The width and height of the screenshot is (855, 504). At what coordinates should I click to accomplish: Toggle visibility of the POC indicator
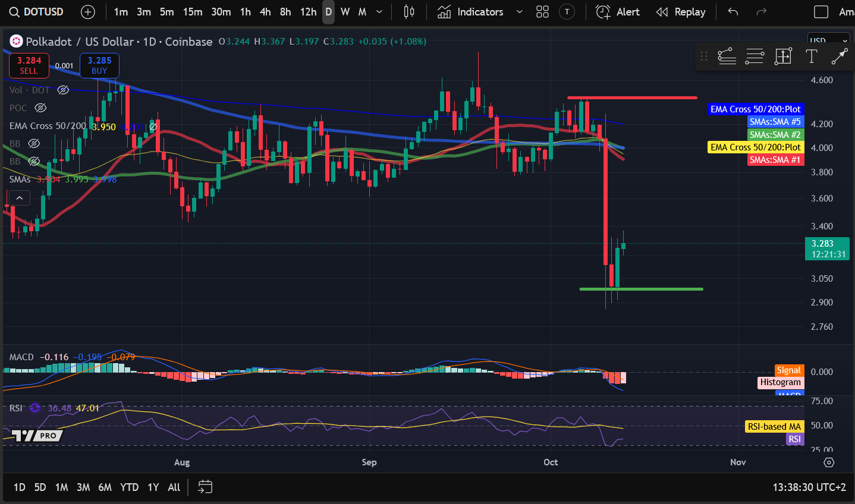(x=40, y=108)
